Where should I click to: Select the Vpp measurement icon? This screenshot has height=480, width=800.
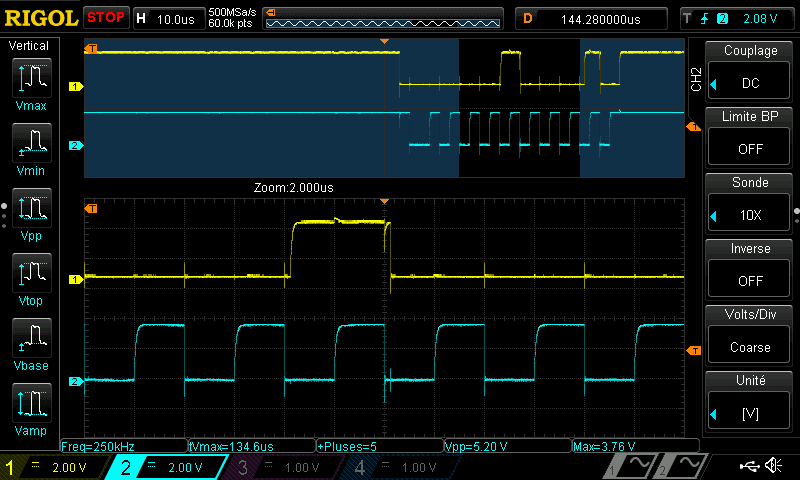pyautogui.click(x=32, y=208)
